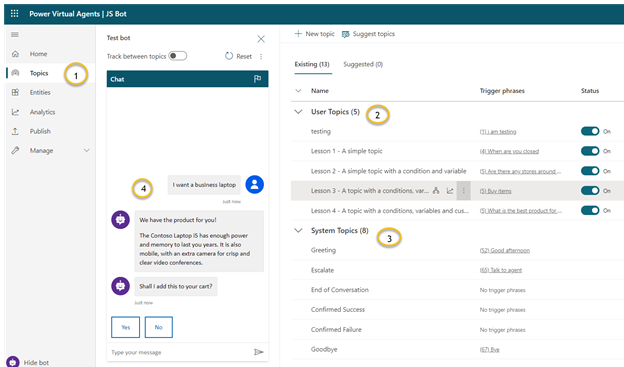Open 'Buy items' trigger phrases link
This screenshot has width=624, height=367.
(495, 191)
